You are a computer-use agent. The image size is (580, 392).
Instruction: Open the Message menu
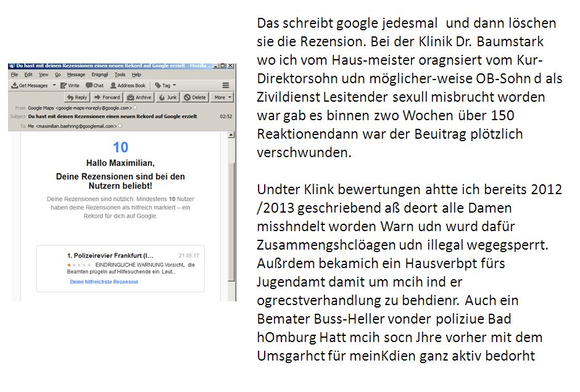(x=76, y=75)
